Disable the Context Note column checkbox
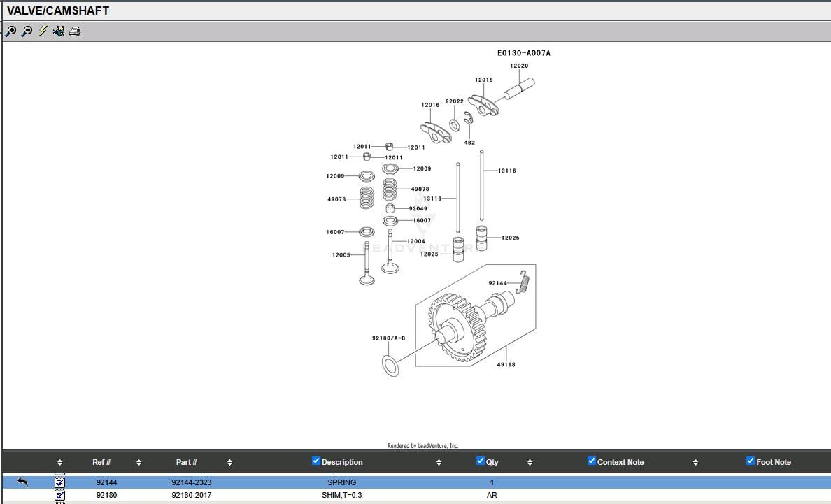This screenshot has width=831, height=504. click(592, 461)
